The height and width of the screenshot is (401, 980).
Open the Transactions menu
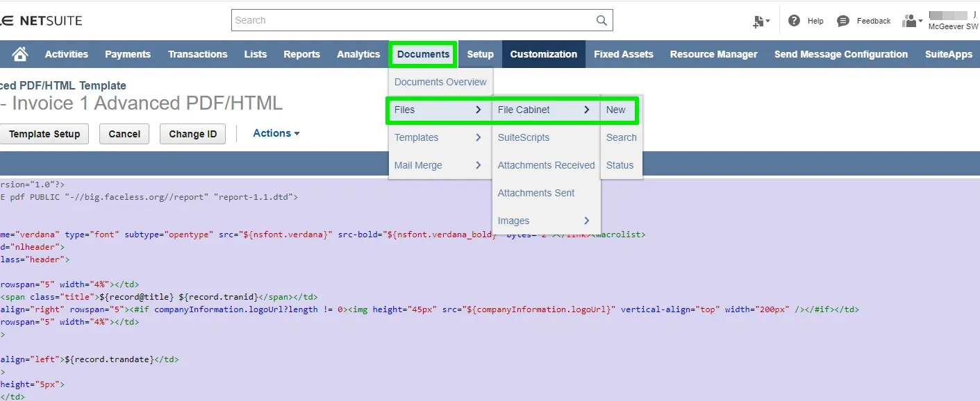198,54
